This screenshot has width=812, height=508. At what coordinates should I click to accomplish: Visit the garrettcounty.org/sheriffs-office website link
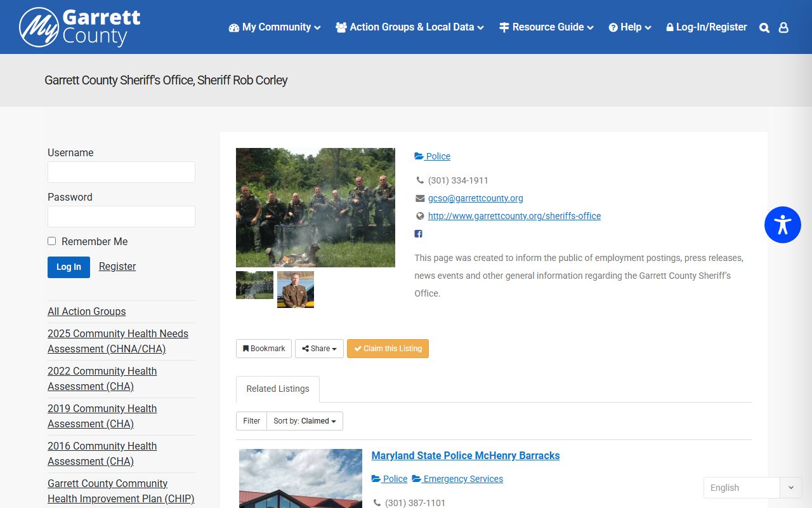(x=514, y=216)
